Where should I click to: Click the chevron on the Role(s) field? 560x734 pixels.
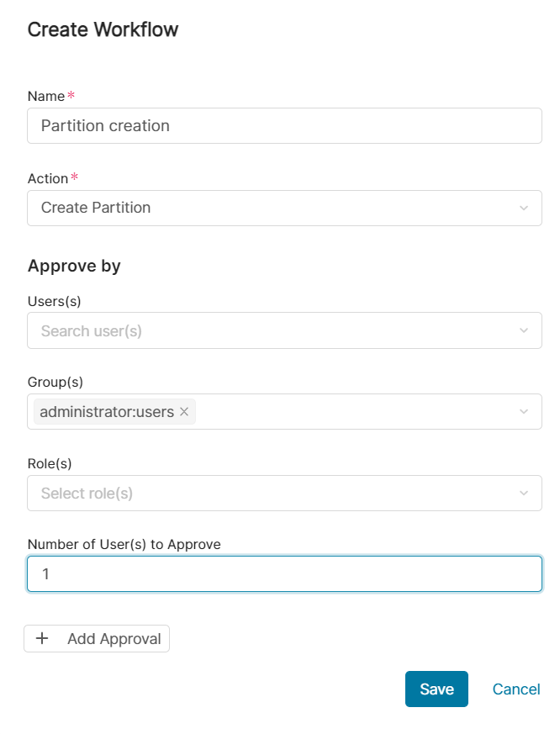click(524, 493)
